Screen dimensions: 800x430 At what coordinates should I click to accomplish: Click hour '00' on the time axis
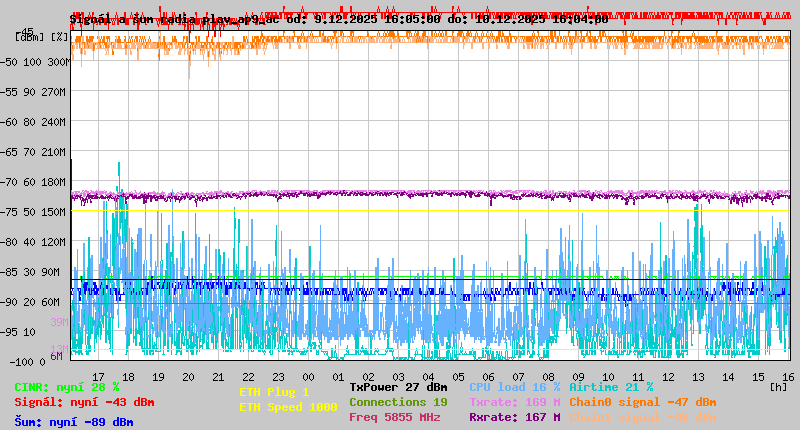pyautogui.click(x=308, y=377)
